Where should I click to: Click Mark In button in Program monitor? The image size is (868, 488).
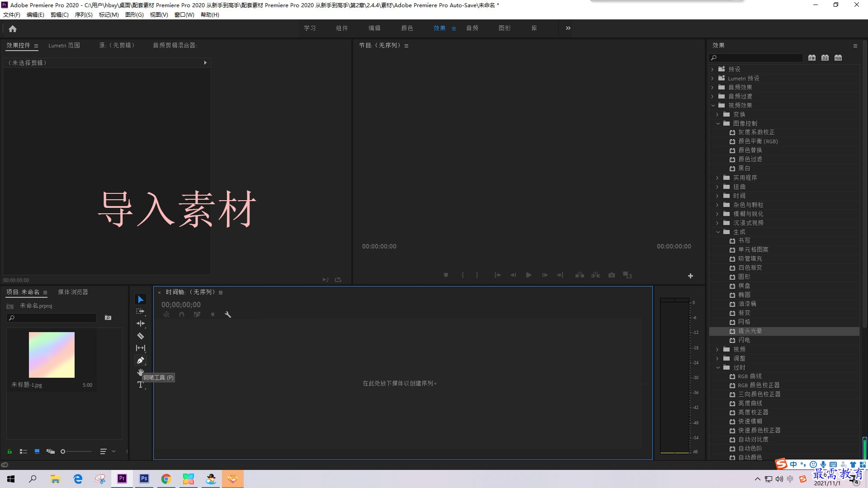pyautogui.click(x=462, y=275)
